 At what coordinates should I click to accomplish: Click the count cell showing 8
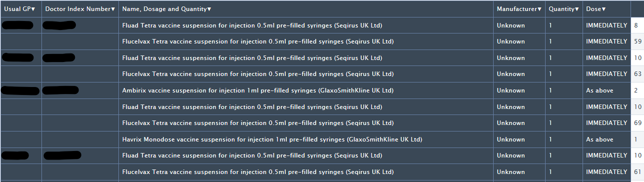click(637, 25)
